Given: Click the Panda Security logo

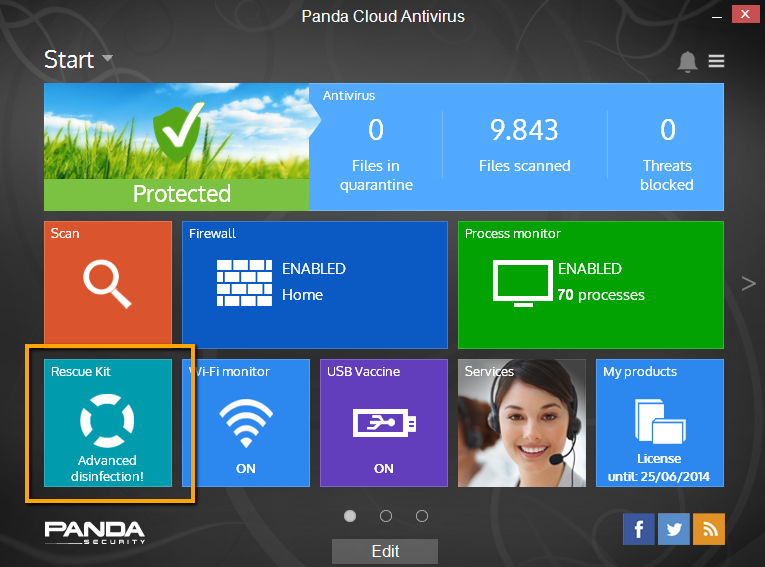Looking at the screenshot, I should point(95,533).
